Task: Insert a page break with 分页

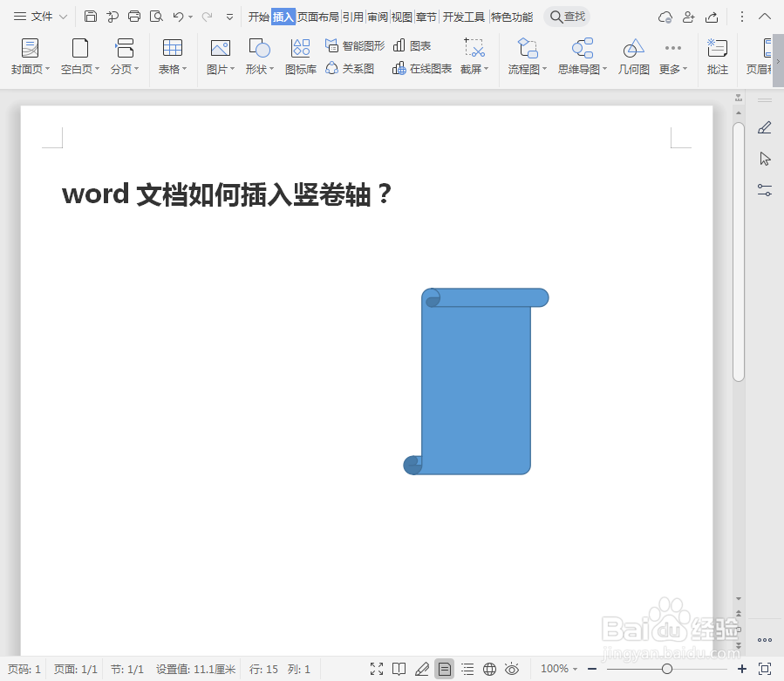Action: 123,54
